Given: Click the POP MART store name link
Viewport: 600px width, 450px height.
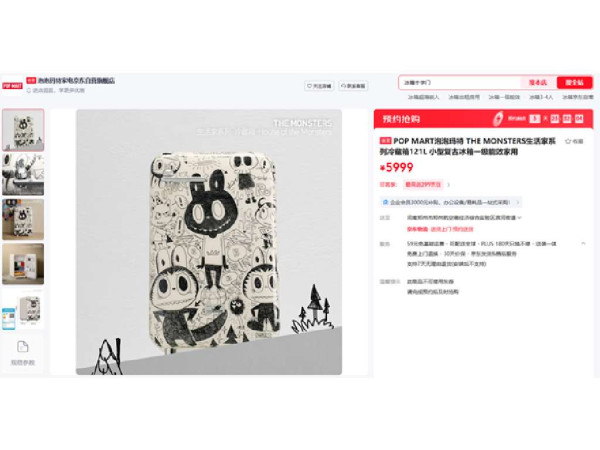Looking at the screenshot, I should [x=76, y=81].
